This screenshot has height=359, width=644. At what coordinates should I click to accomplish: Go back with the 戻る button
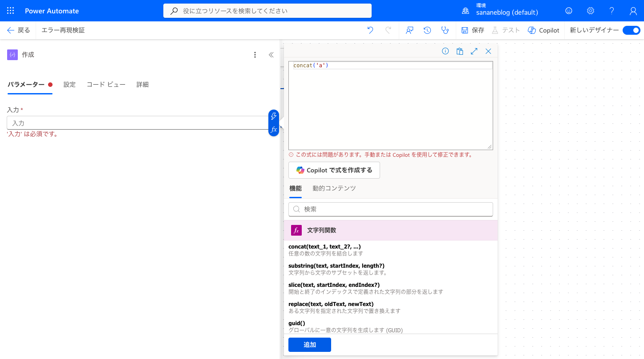tap(18, 30)
